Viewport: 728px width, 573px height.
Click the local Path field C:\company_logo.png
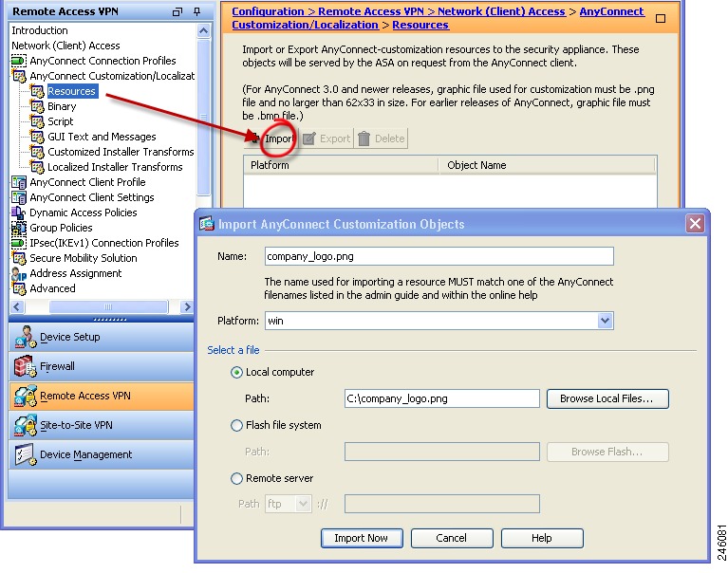[x=441, y=399]
